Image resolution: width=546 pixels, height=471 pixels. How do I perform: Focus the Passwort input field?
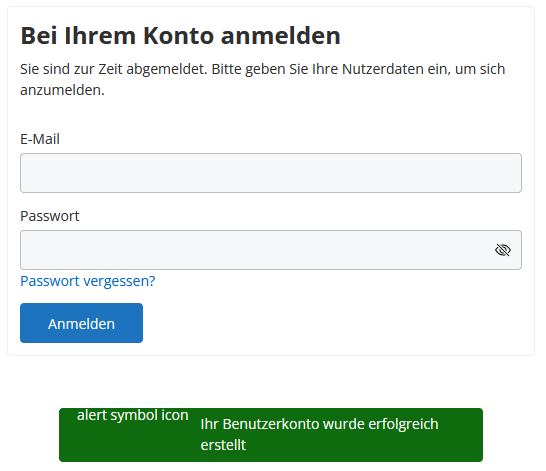click(x=271, y=250)
